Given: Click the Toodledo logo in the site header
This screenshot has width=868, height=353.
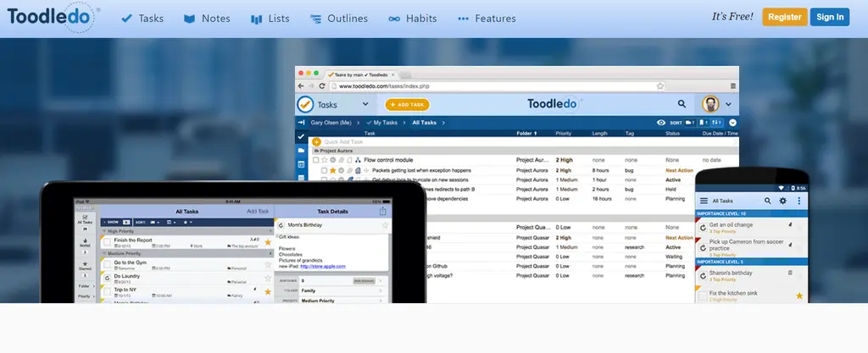Looking at the screenshot, I should (x=53, y=17).
